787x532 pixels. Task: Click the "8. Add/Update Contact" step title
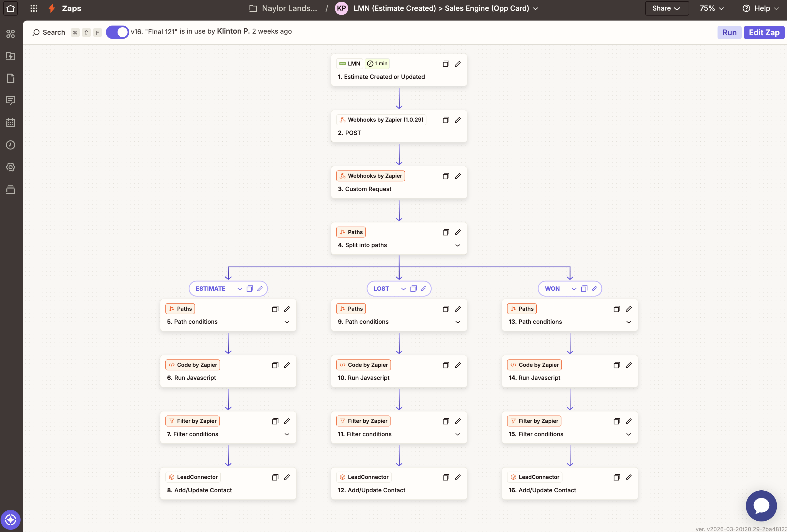coord(200,490)
